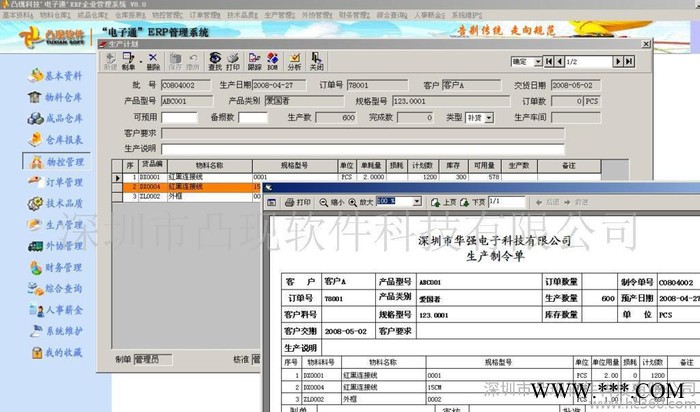The image size is (700, 412).
Task: Open the 财务管理 menu in menu bar
Action: [x=354, y=15]
